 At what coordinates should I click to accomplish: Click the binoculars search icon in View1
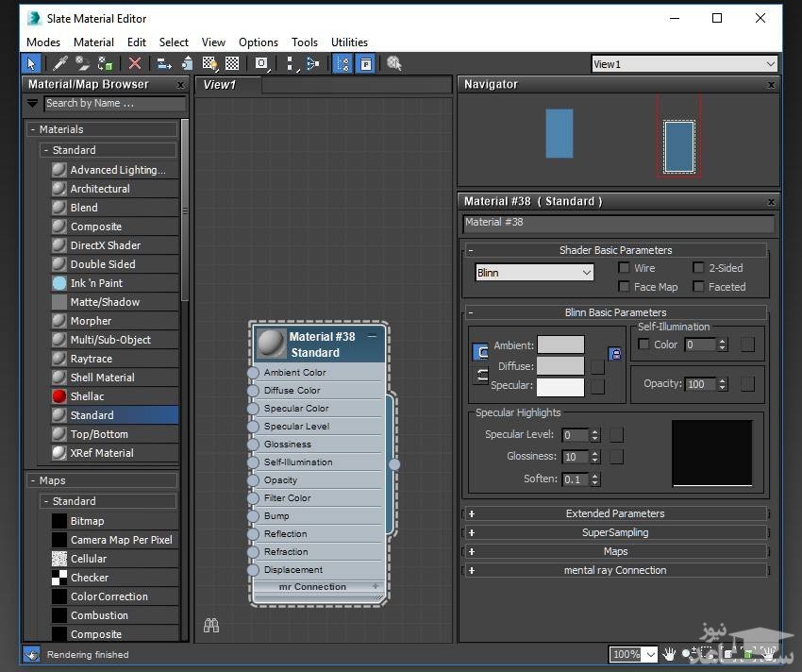[211, 625]
